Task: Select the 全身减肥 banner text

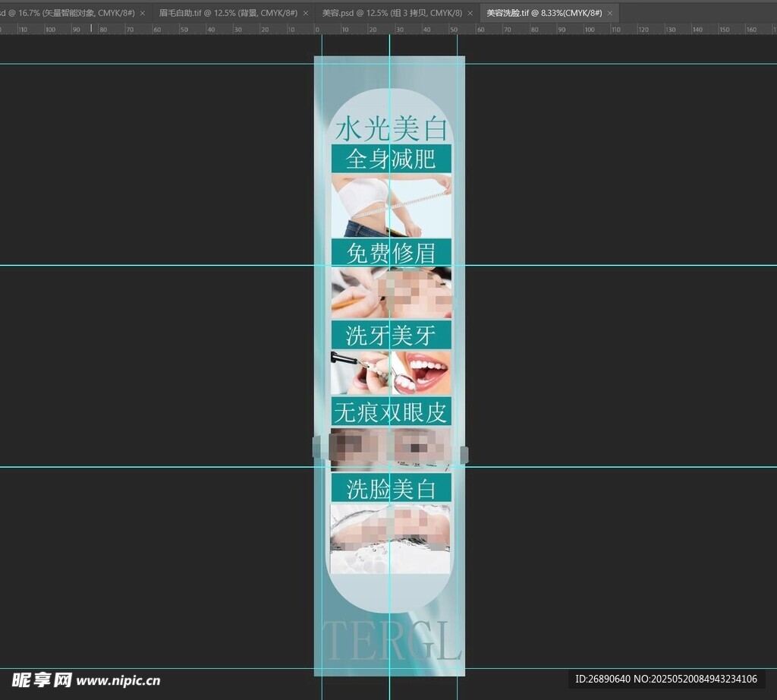Action: (x=391, y=159)
